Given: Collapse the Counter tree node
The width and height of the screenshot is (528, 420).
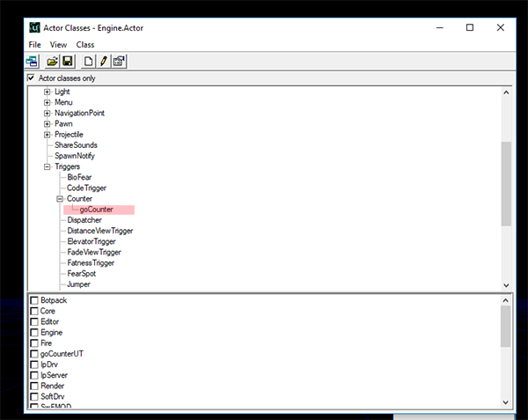Looking at the screenshot, I should pyautogui.click(x=60, y=199).
